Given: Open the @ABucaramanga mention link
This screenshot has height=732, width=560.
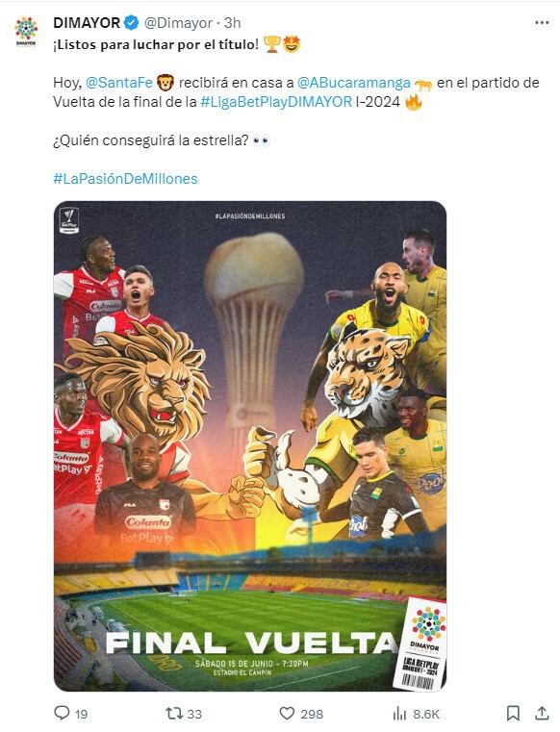Looking at the screenshot, I should 353,83.
